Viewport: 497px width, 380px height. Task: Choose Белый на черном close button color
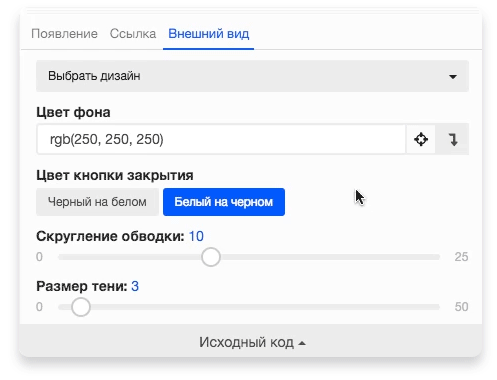click(x=224, y=202)
